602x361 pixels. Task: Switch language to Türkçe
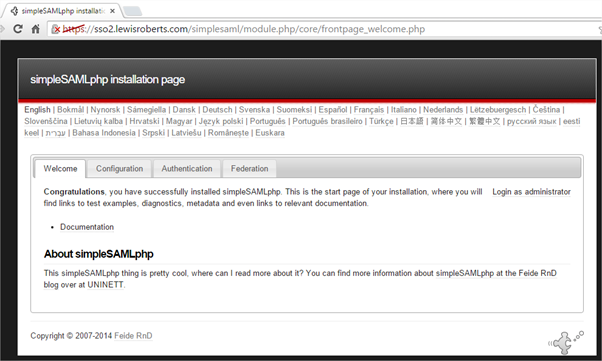pos(381,121)
